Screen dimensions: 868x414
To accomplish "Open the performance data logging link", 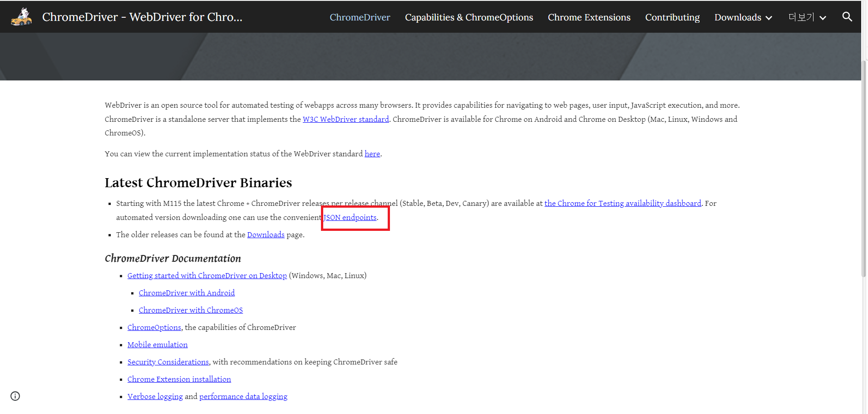I will tap(243, 396).
